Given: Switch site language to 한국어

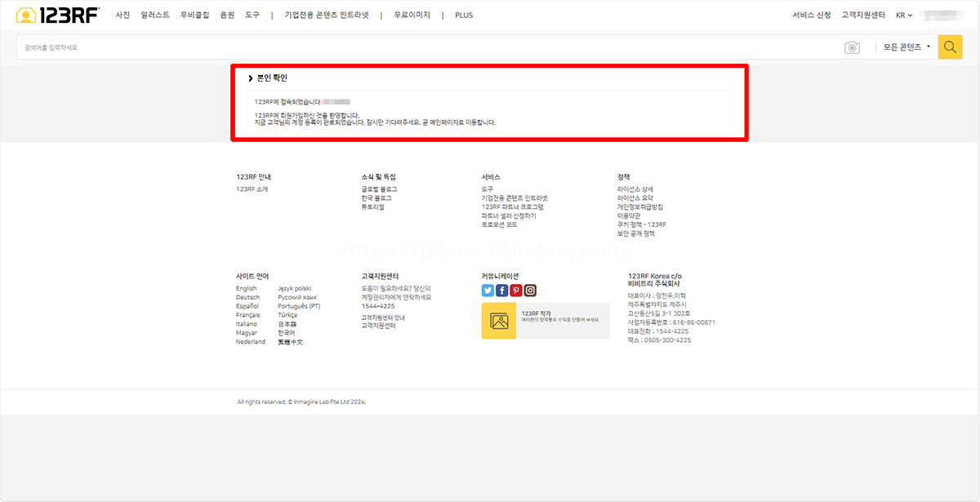Looking at the screenshot, I should coord(287,333).
